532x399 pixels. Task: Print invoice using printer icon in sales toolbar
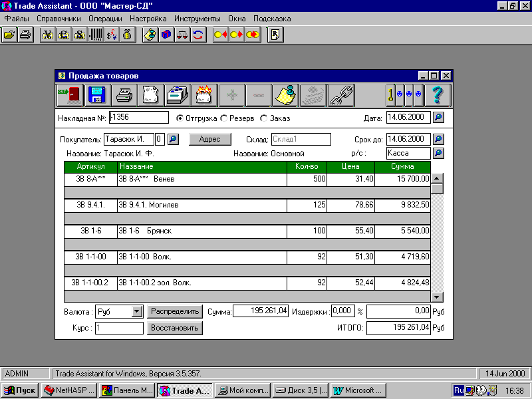(124, 95)
